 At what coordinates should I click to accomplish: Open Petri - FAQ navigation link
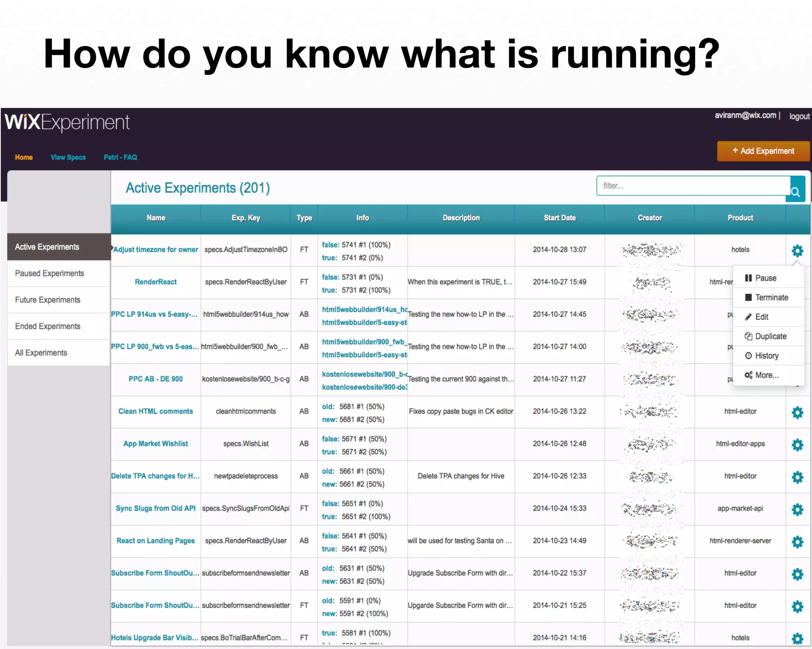click(x=121, y=157)
